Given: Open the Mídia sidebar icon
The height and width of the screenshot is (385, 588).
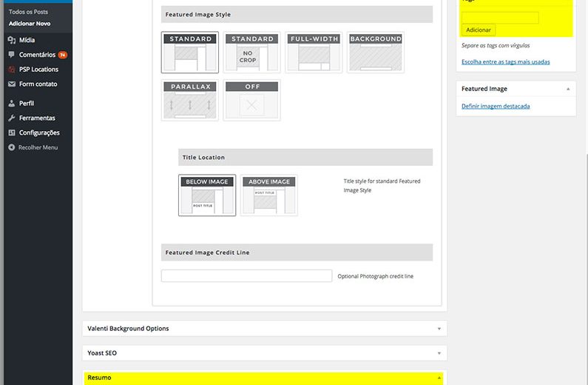Looking at the screenshot, I should point(12,40).
